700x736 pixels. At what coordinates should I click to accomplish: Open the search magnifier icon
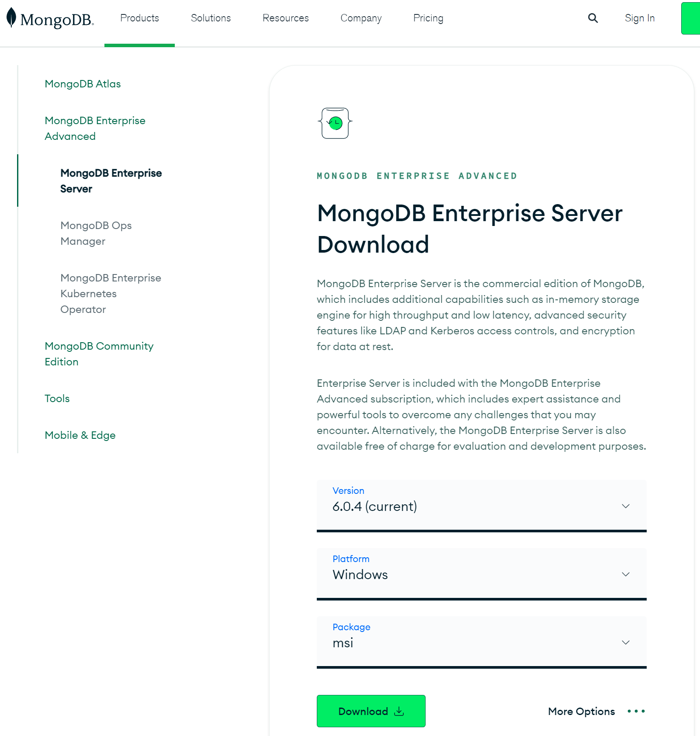point(593,18)
